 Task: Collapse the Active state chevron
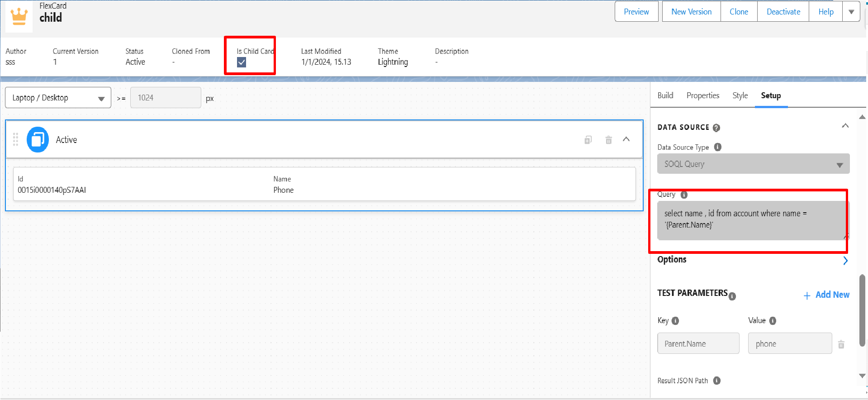coord(626,139)
